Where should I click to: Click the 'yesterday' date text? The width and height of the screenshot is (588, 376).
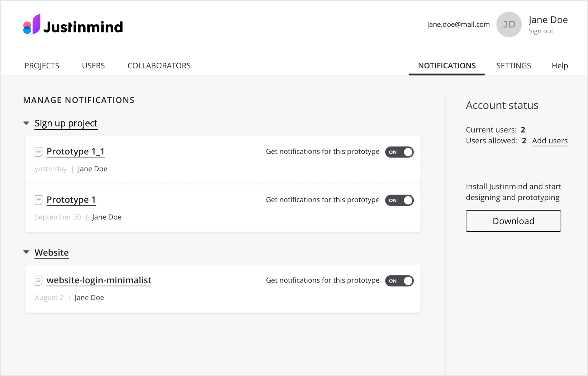(51, 169)
